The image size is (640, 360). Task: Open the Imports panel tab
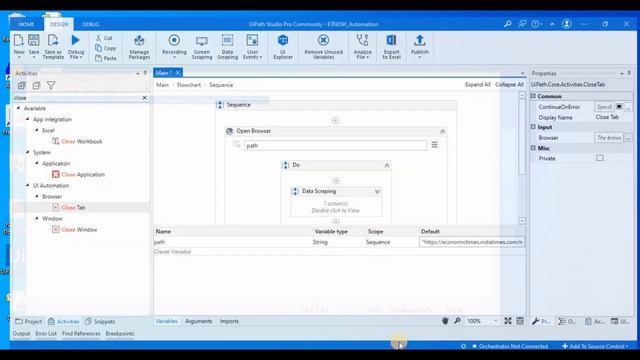pos(229,321)
